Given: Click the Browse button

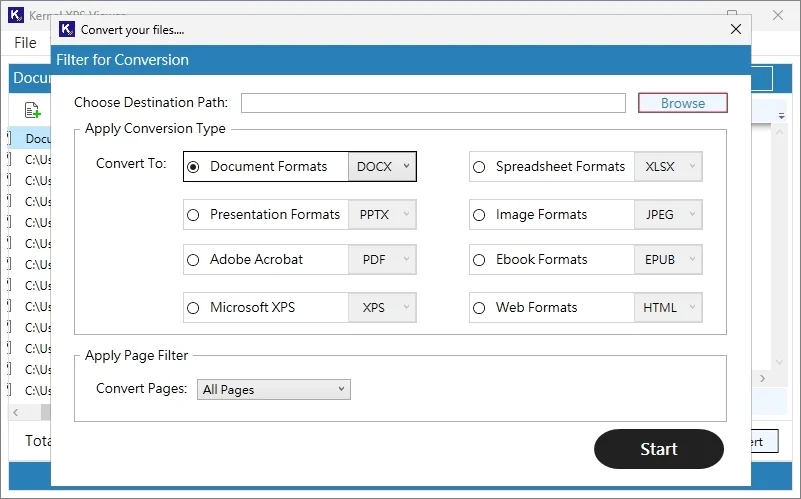Looking at the screenshot, I should tap(683, 103).
